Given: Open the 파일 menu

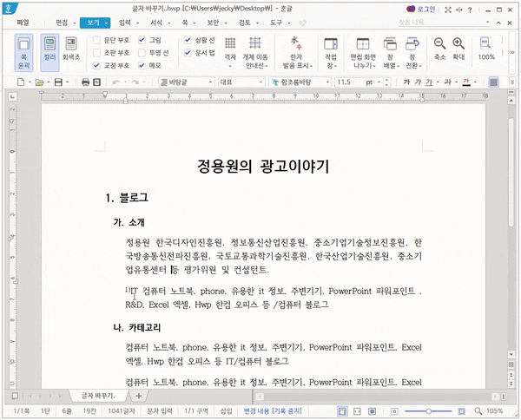Looking at the screenshot, I should tap(23, 23).
